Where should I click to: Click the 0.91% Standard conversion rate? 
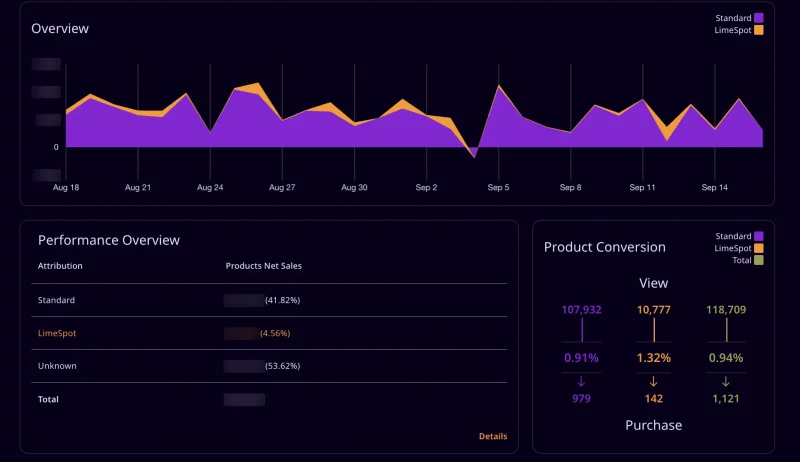581,358
